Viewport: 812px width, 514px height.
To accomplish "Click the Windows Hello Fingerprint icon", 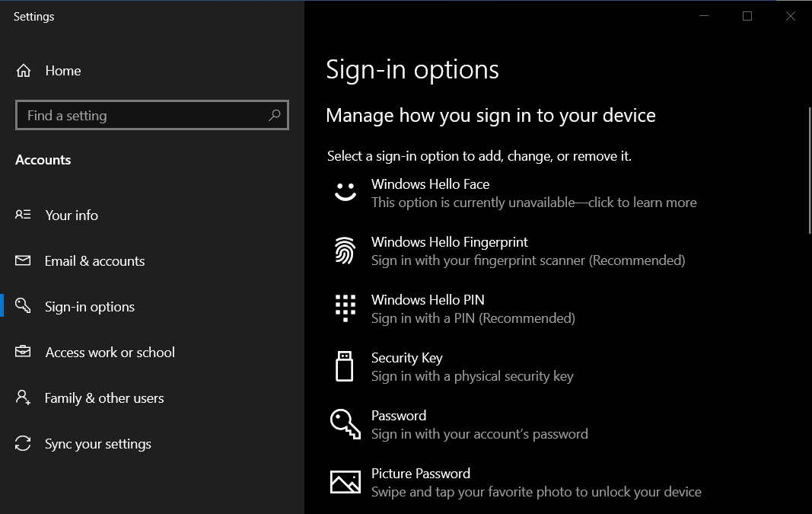I will point(345,251).
